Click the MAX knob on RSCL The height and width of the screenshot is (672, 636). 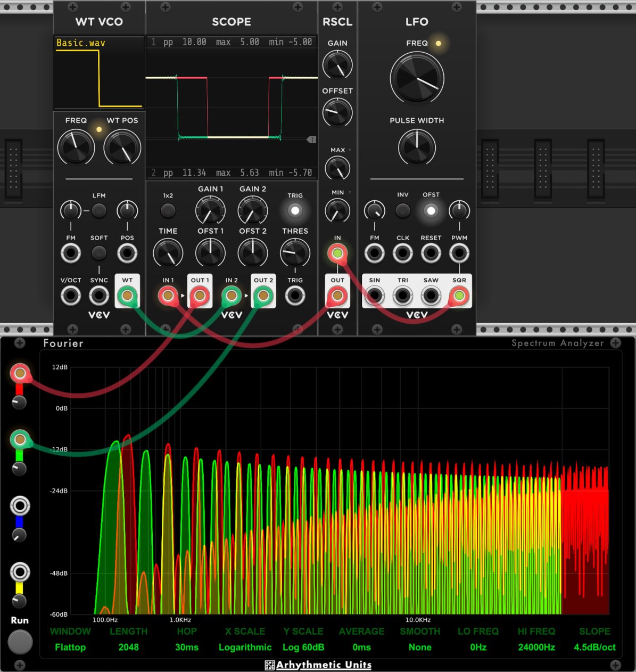tap(337, 169)
